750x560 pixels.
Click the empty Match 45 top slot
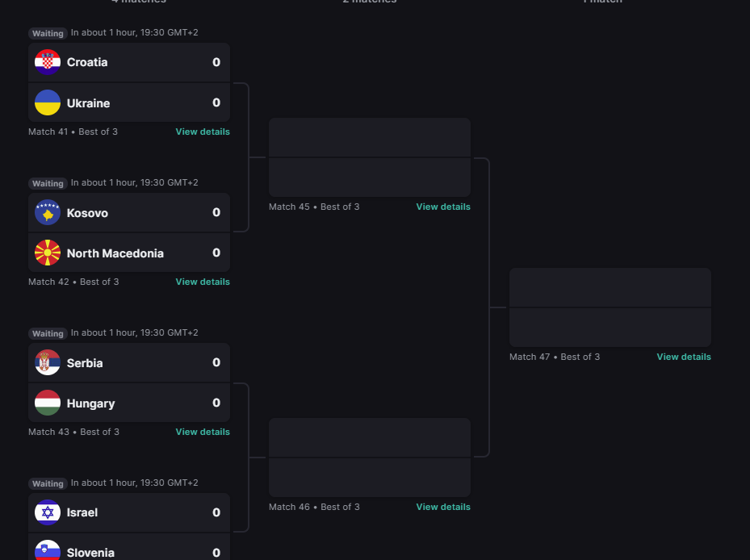pos(369,137)
